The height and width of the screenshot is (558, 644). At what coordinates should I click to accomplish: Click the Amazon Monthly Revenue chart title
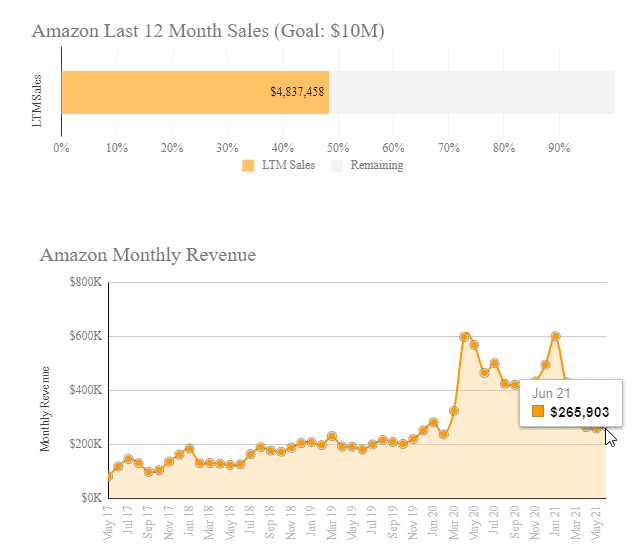(x=148, y=255)
